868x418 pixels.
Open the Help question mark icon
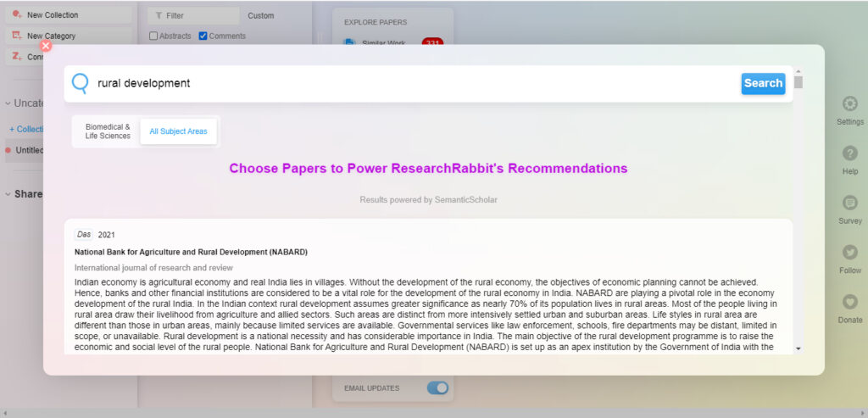coord(849,153)
